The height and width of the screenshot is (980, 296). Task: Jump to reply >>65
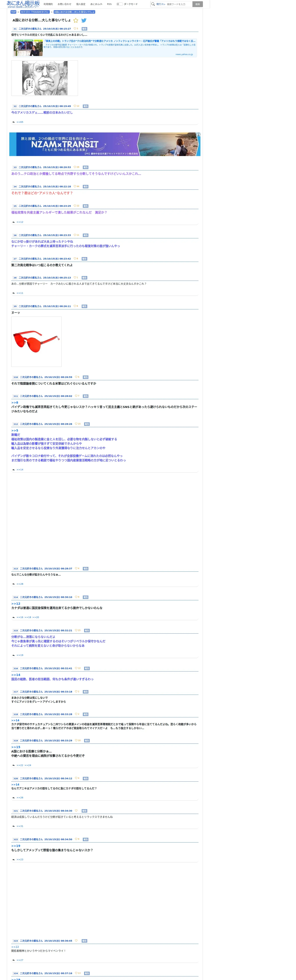(x=20, y=122)
